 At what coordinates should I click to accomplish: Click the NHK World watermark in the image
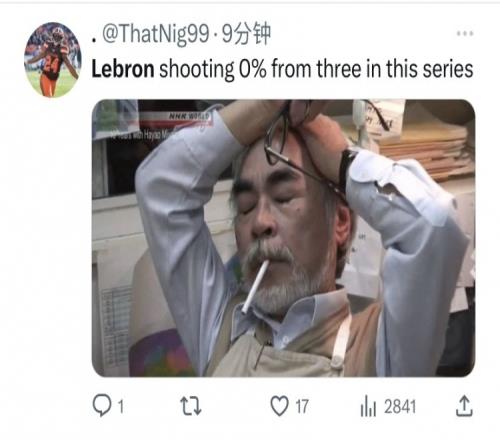point(188,116)
